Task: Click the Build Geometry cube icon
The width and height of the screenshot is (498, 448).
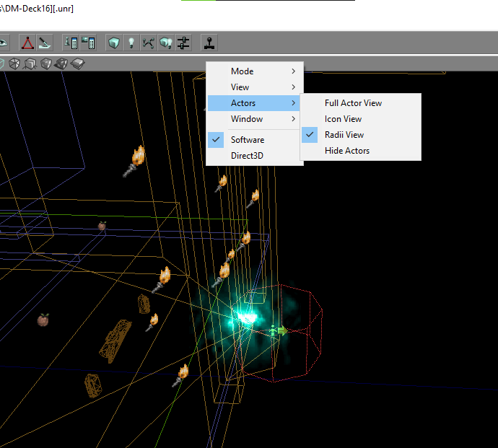Action: (114, 43)
